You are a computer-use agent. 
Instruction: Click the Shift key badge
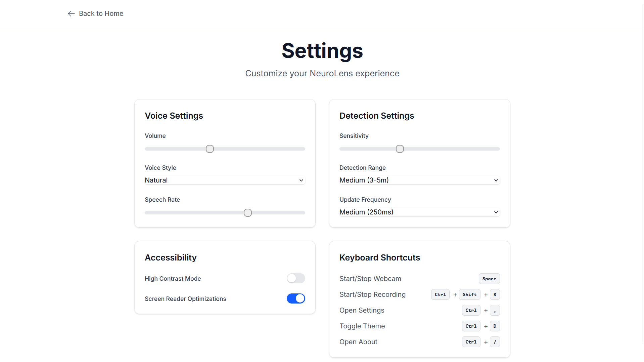(x=469, y=294)
